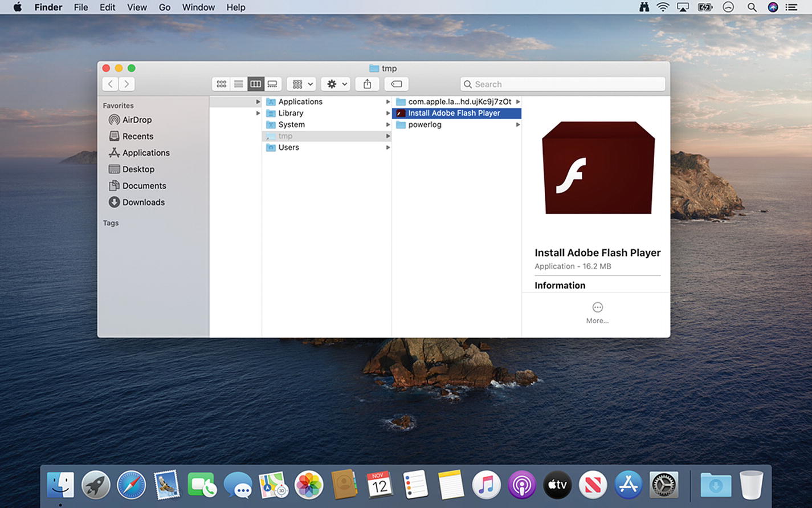Image resolution: width=812 pixels, height=508 pixels.
Task: Open the Help menu
Action: [236, 7]
